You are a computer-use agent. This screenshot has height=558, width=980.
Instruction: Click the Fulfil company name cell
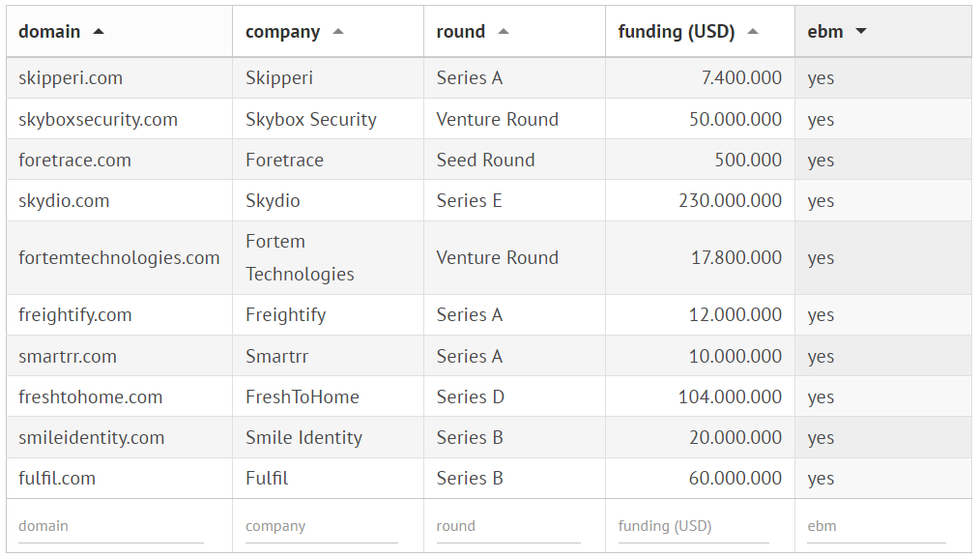267,479
